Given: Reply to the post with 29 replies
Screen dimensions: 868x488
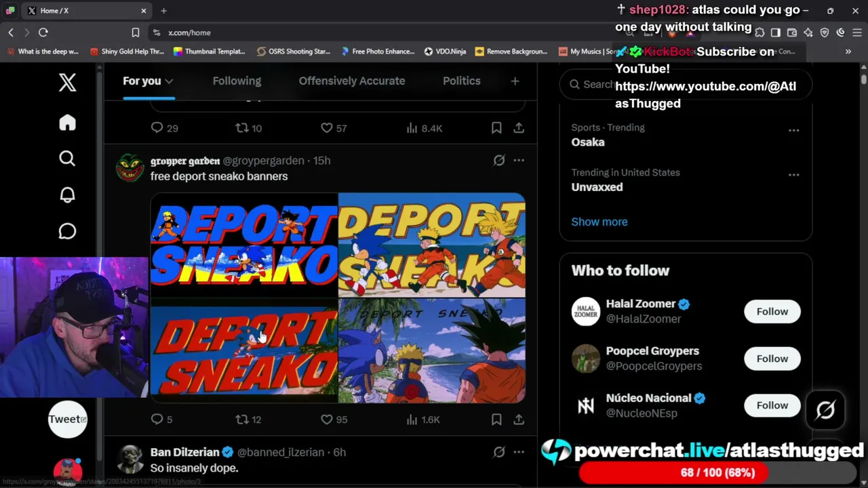Looking at the screenshot, I should (x=164, y=128).
